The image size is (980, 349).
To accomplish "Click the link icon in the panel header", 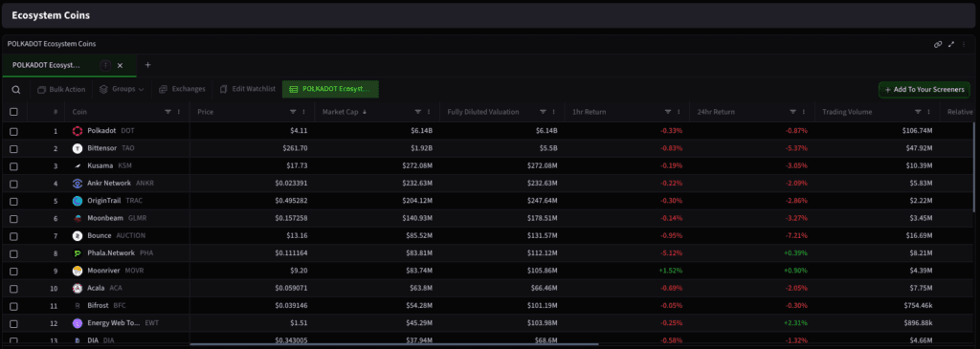I will pos(938,44).
